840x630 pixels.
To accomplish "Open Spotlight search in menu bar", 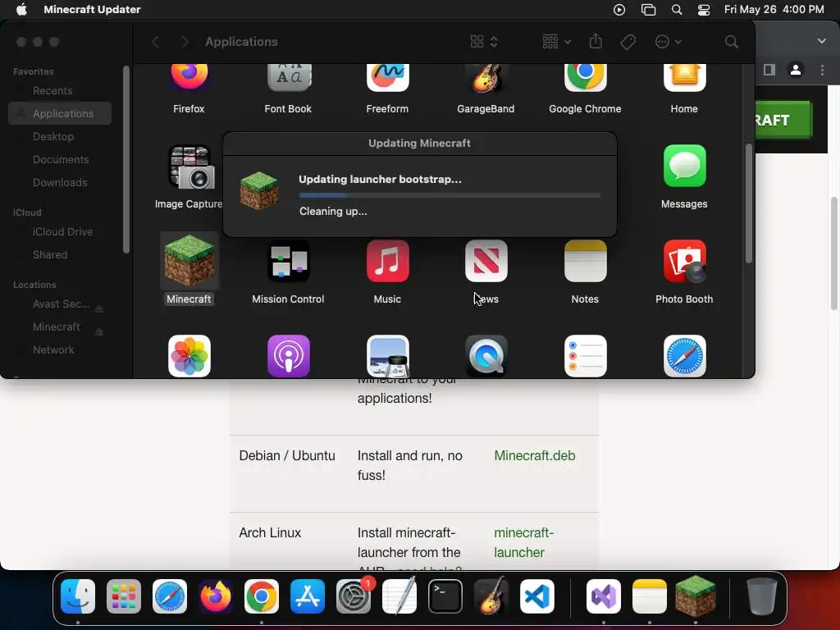I will point(677,10).
